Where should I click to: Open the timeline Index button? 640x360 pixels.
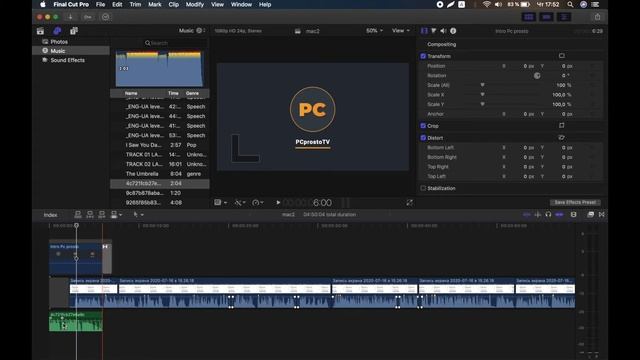pyautogui.click(x=50, y=215)
